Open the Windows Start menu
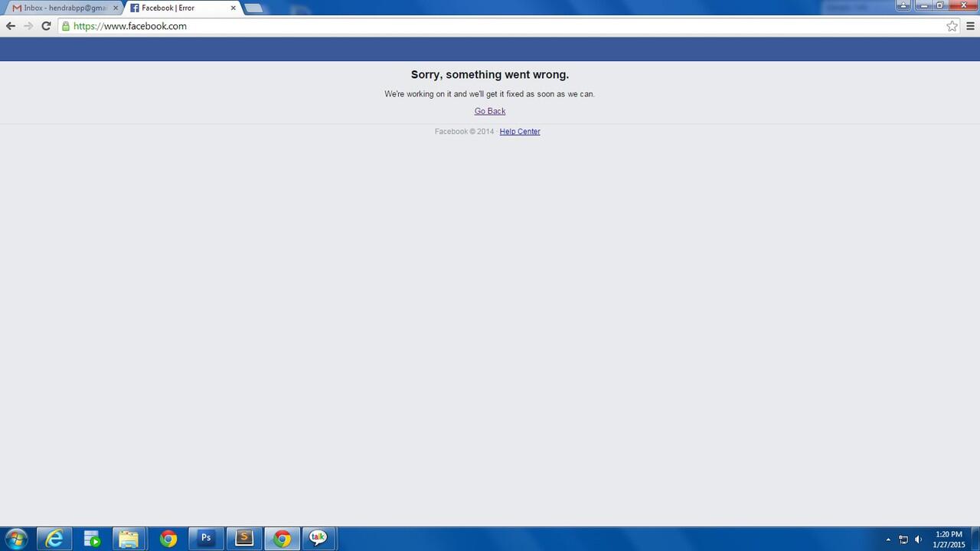The image size is (980, 551). tap(15, 539)
